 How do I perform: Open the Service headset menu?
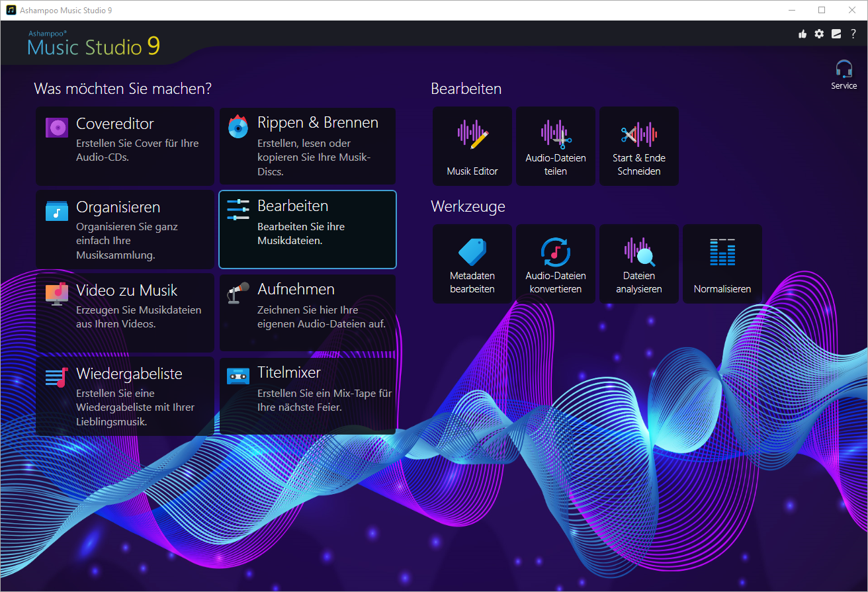click(844, 75)
